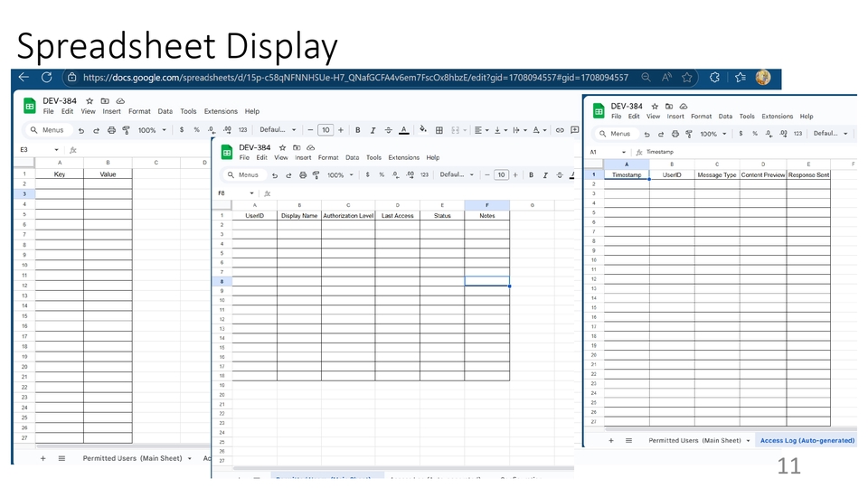This screenshot has height=488, width=868.
Task: Toggle bold in the Key/Value spreadsheet toolbar
Action: tap(358, 130)
